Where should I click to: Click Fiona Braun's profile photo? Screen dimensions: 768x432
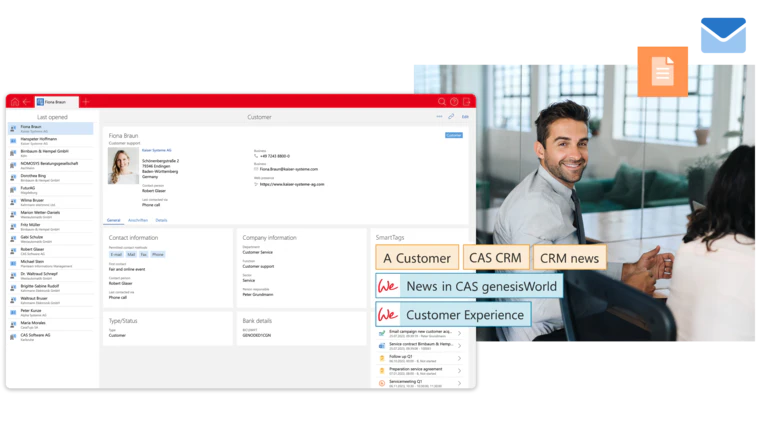[123, 166]
